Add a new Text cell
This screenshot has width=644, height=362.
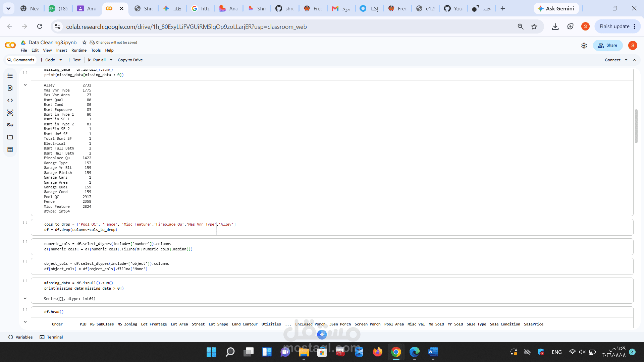pyautogui.click(x=74, y=60)
